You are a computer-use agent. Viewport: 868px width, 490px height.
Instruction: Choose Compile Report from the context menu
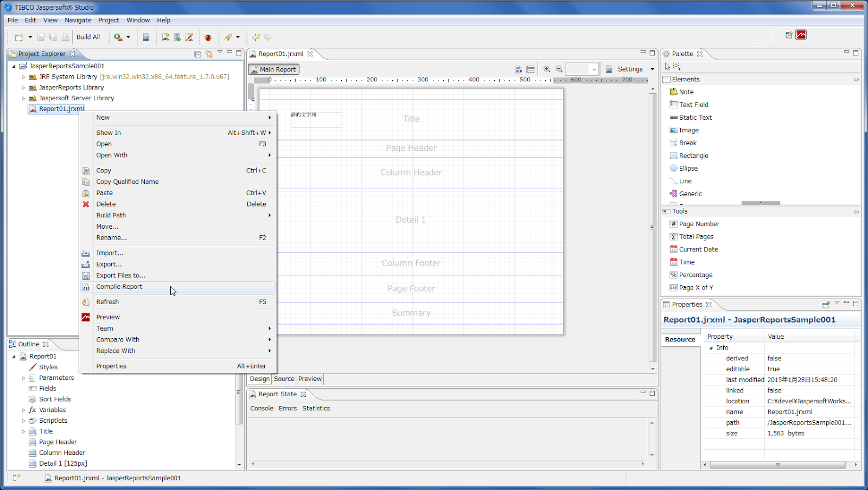(119, 286)
